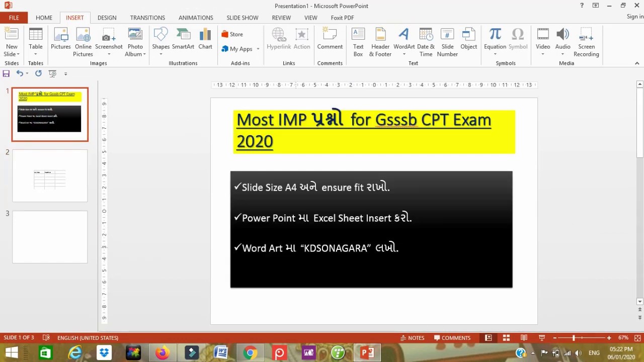This screenshot has height=362, width=644.
Task: Open the Pictures insert dialog
Action: (60, 39)
